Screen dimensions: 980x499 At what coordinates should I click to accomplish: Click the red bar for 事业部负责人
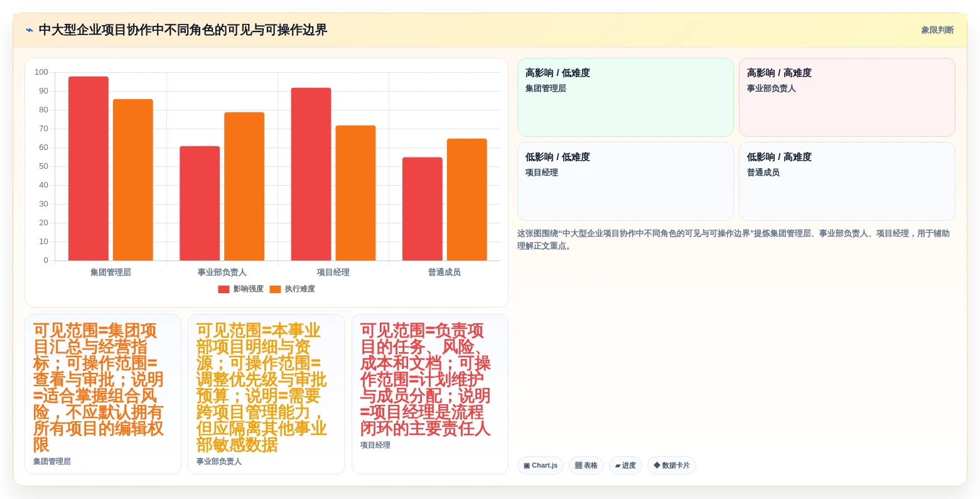[x=200, y=203]
